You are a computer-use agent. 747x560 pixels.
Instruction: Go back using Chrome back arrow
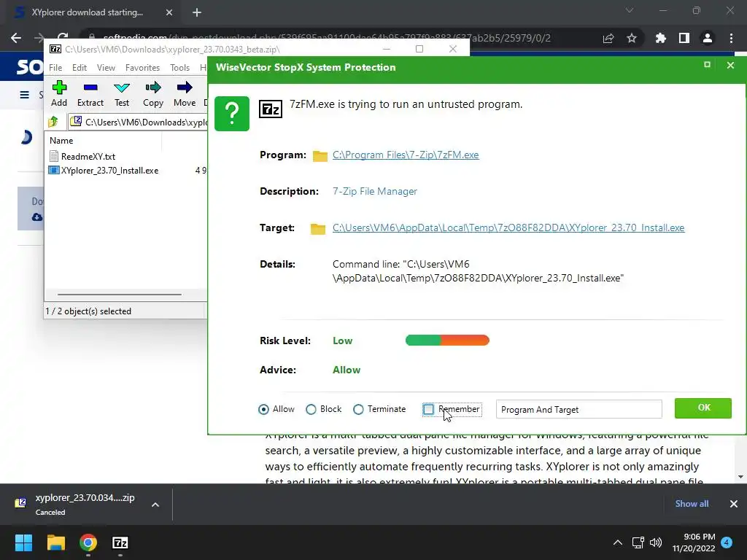16,38
